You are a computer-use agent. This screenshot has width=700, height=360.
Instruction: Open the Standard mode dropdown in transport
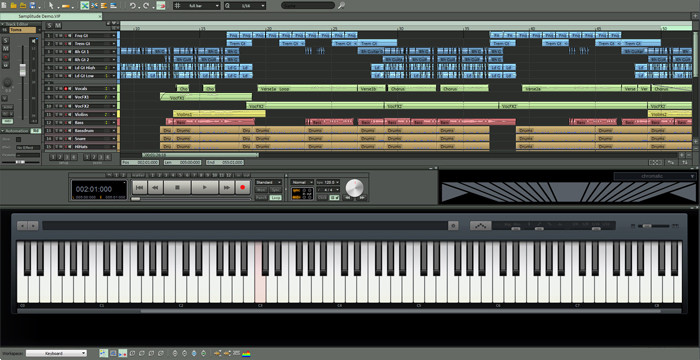pos(268,182)
